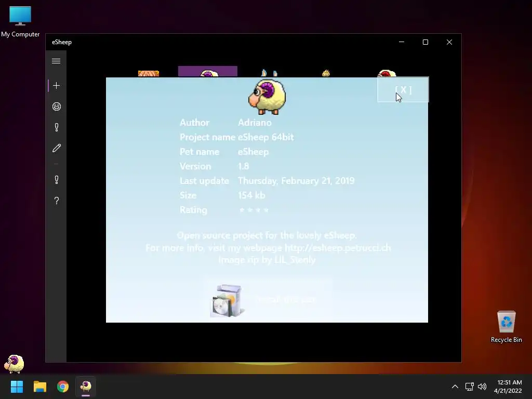Viewport: 532px width, 399px height.
Task: Click the project name "eSheep 64bit"
Action: [265, 137]
